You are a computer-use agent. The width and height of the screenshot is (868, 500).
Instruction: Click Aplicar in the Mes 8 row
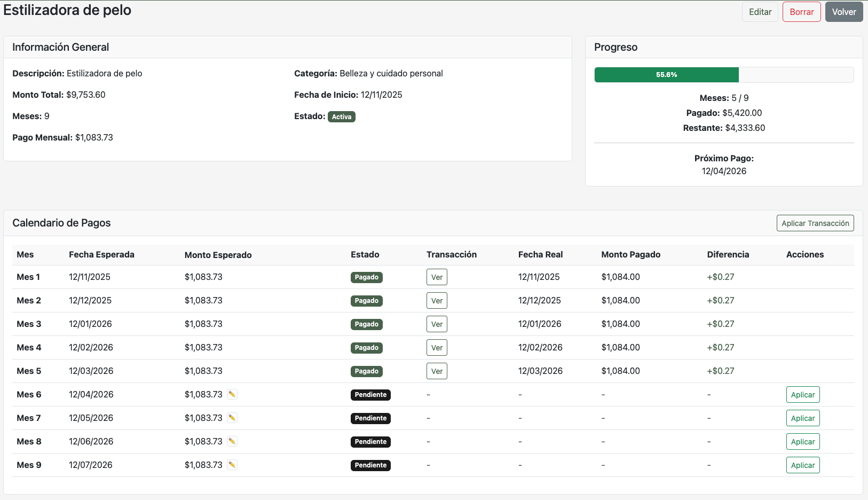803,442
